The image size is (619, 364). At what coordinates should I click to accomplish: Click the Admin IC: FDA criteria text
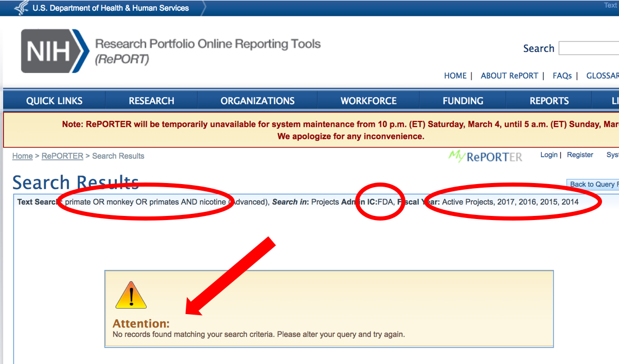coord(367,202)
